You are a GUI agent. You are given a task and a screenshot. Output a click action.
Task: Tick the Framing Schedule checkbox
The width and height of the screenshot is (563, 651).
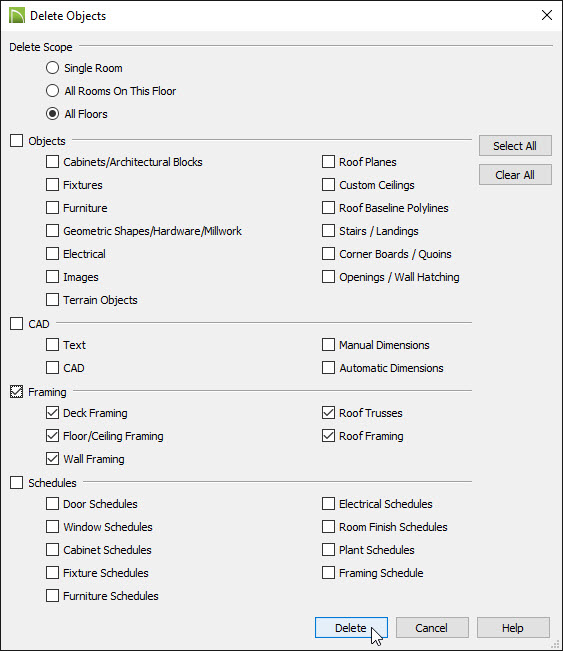328,573
